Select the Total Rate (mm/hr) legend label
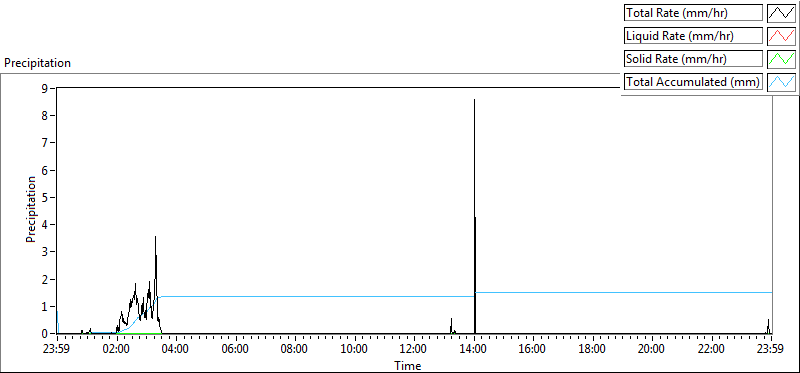 693,13
